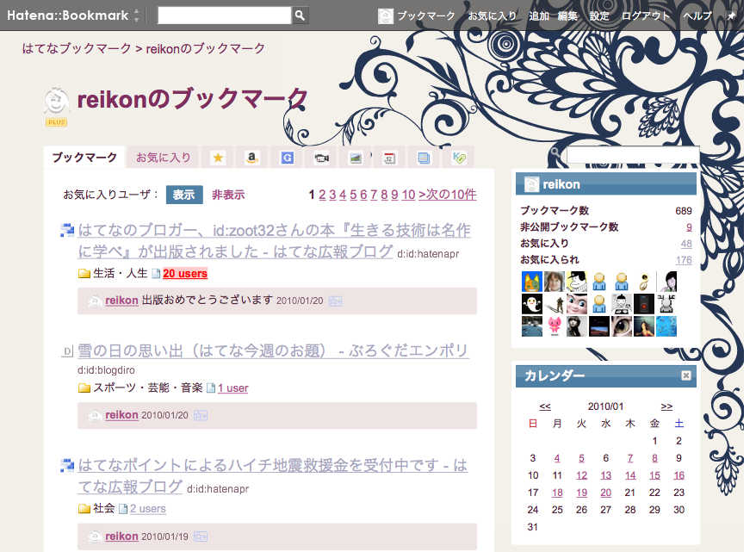Open the video camera tab icon
Viewport: 756px width, 552px height.
pos(321,158)
